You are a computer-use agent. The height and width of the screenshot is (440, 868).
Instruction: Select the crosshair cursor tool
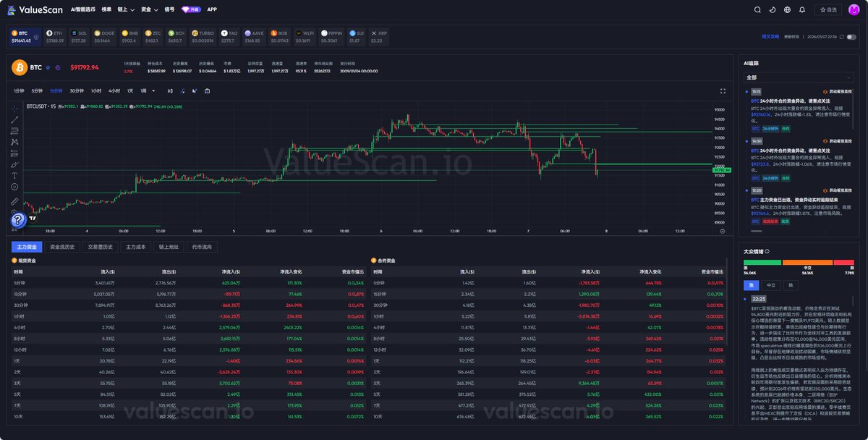pyautogui.click(x=14, y=109)
